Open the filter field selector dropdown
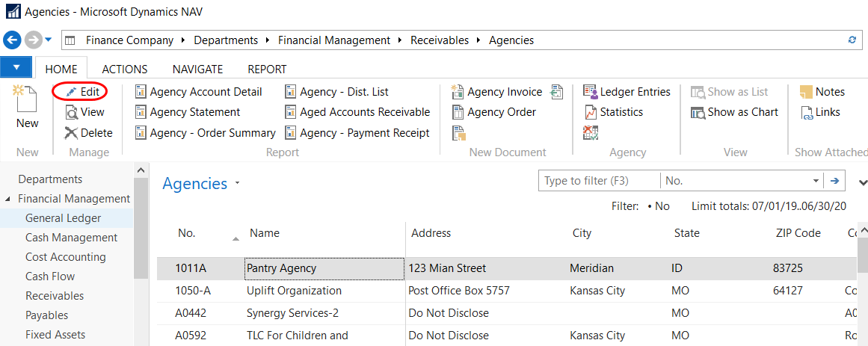 click(x=815, y=181)
